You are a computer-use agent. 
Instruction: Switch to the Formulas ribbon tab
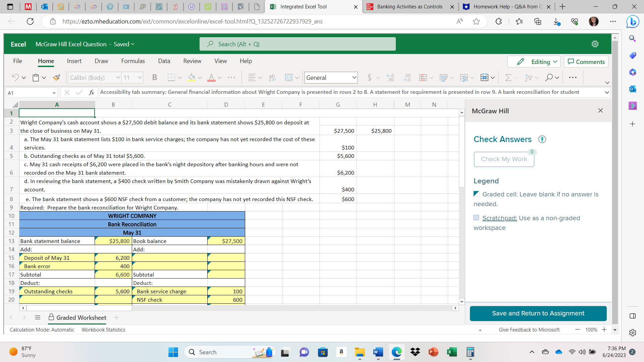point(133,61)
